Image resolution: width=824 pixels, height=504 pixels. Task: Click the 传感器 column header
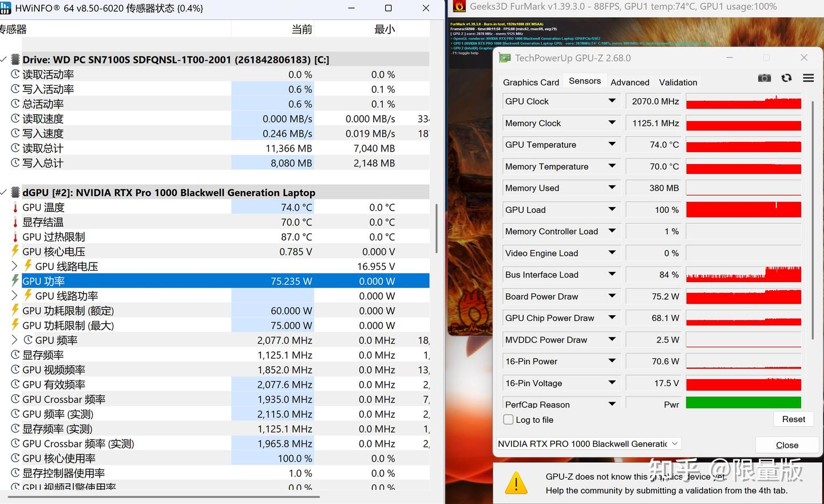tap(115, 29)
